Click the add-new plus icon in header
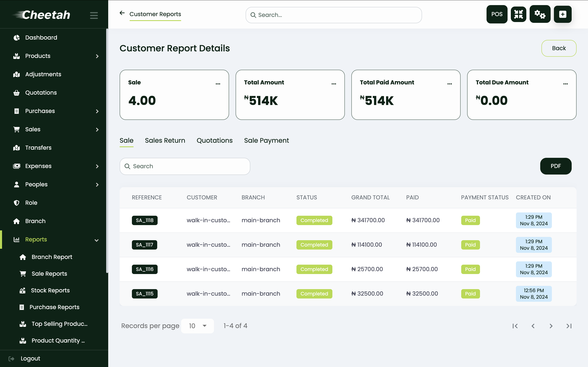The image size is (588, 367). click(x=563, y=14)
